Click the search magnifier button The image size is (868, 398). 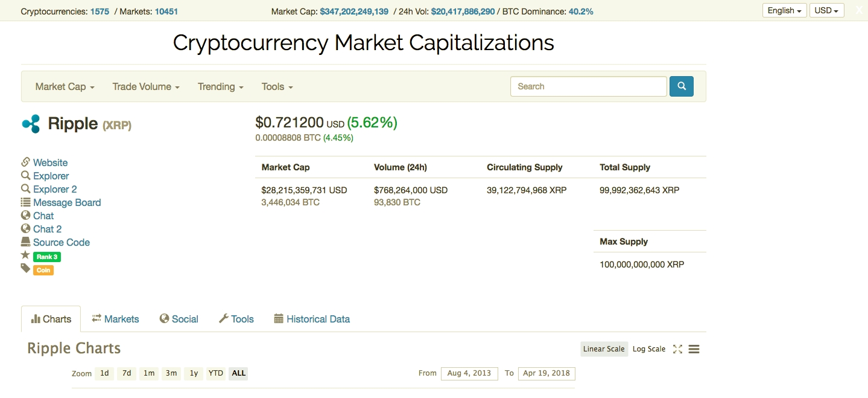pos(682,86)
